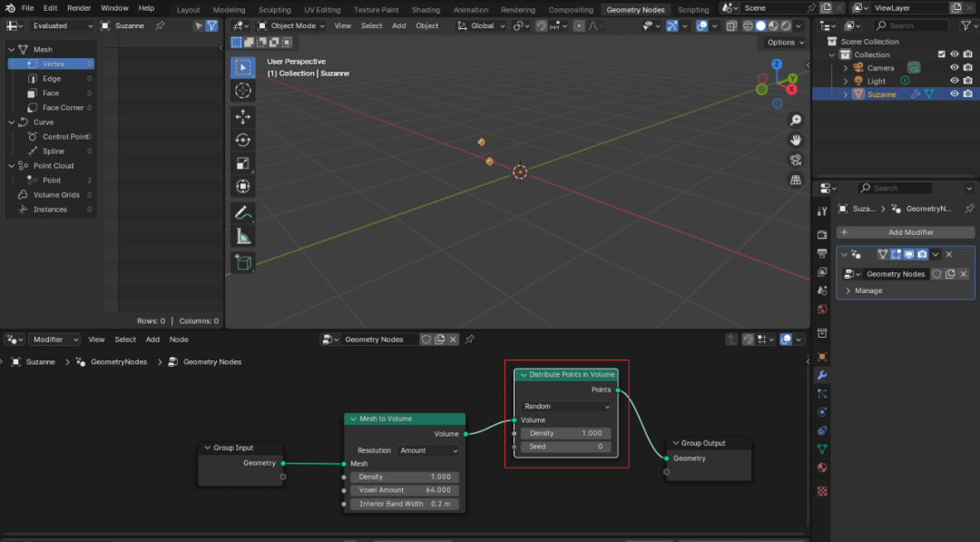
Task: Select the Move tool in viewport toolbar
Action: click(243, 116)
